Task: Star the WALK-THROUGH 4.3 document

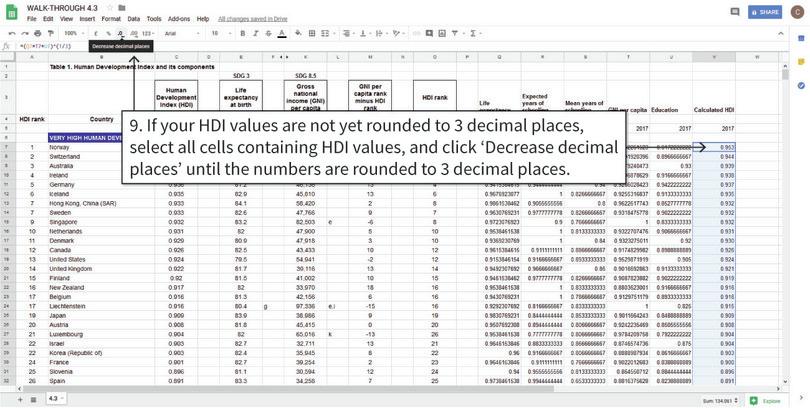Action: [110, 8]
